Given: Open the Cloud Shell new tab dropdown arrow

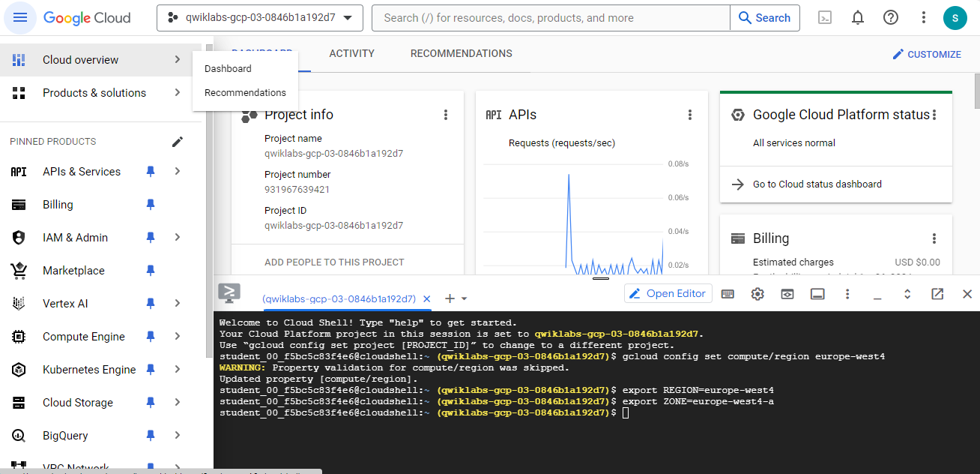Looking at the screenshot, I should [465, 298].
